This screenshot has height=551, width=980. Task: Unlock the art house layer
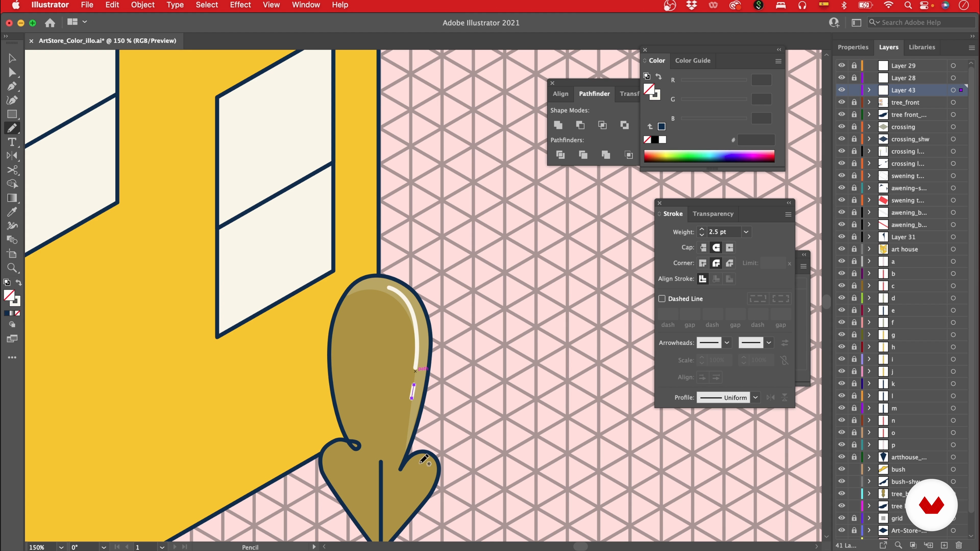click(854, 249)
